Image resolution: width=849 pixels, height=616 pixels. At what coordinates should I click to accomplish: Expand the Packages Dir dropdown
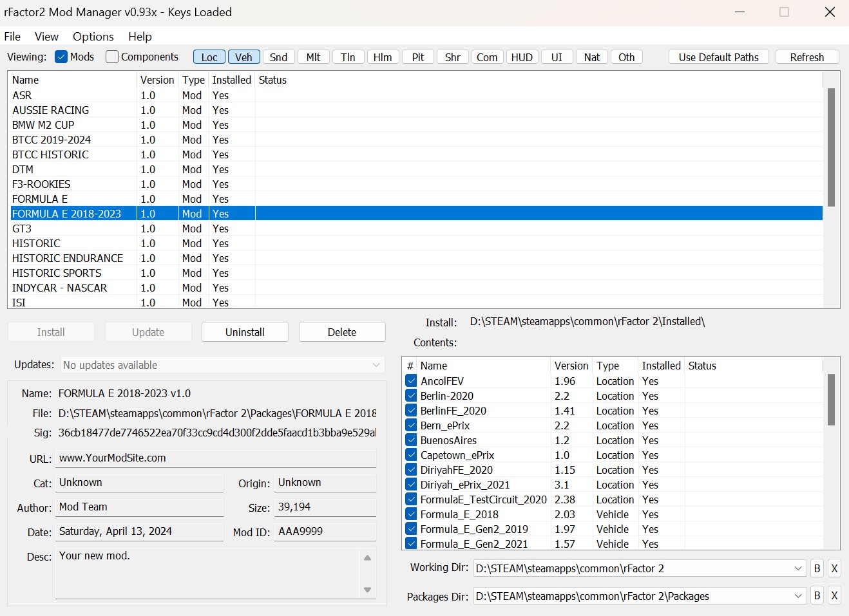click(798, 596)
